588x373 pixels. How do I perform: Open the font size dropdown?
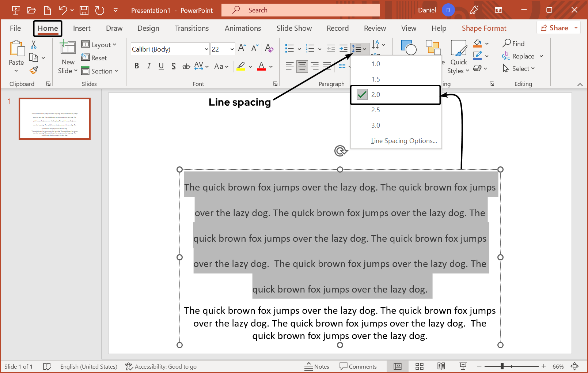(232, 49)
